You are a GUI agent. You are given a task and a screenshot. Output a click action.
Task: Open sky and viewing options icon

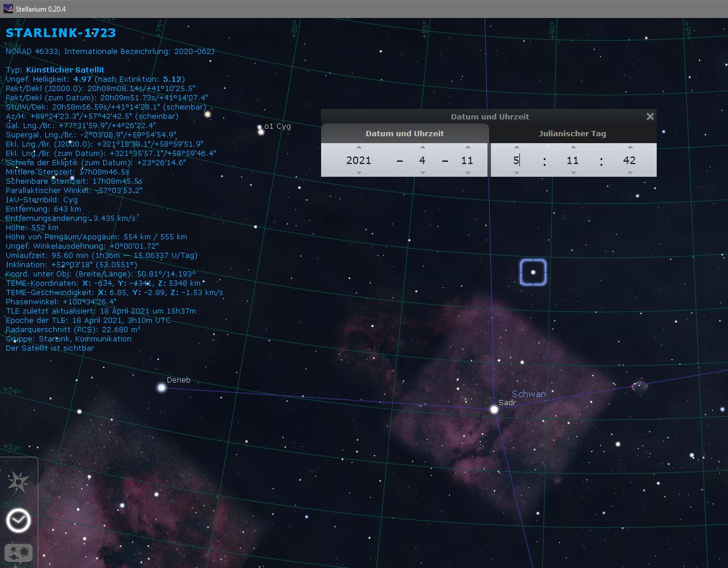(19, 554)
